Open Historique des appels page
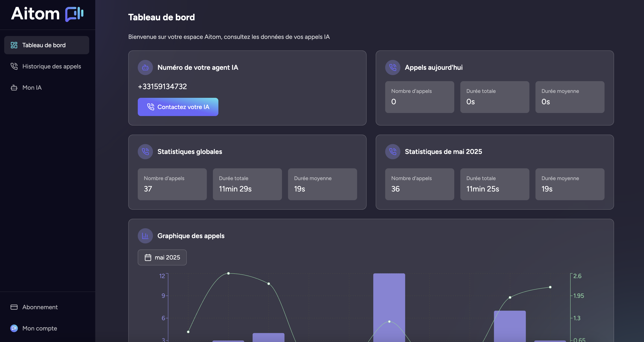Screen dimensions: 644x342 (x=47, y=67)
